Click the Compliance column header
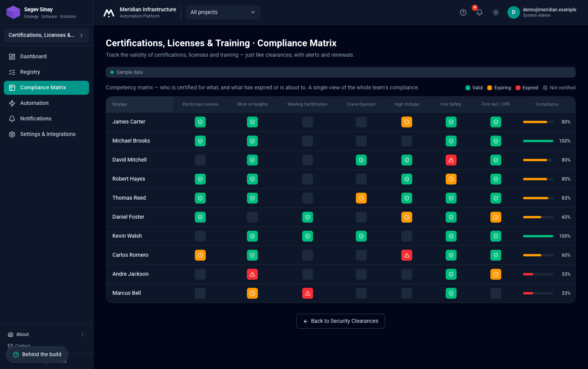The width and height of the screenshot is (588, 369). pos(547,104)
